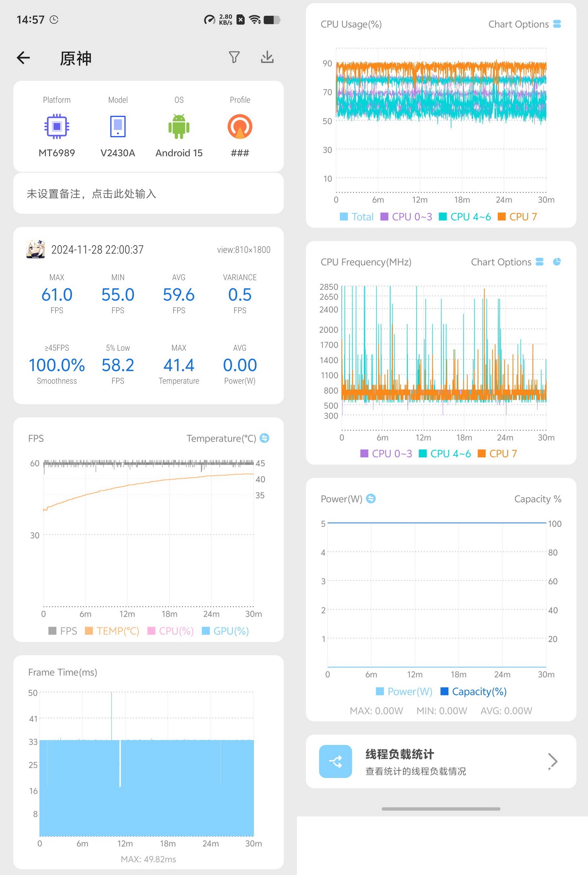Toggle FPS legend series
The image size is (588, 875).
(x=63, y=631)
